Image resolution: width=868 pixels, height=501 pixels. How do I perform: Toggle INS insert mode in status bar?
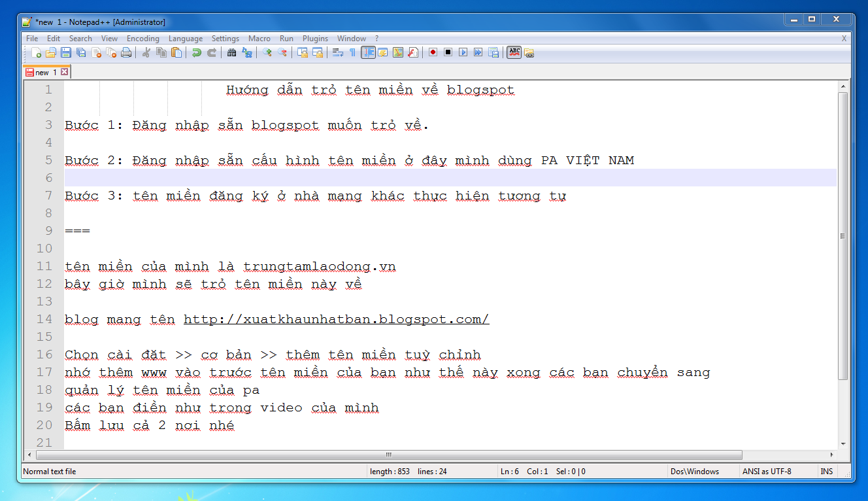click(827, 471)
